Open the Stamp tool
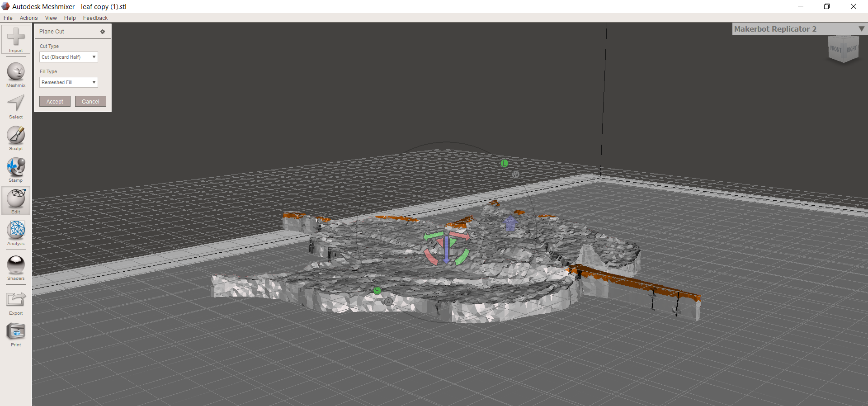The height and width of the screenshot is (406, 868). 16,170
